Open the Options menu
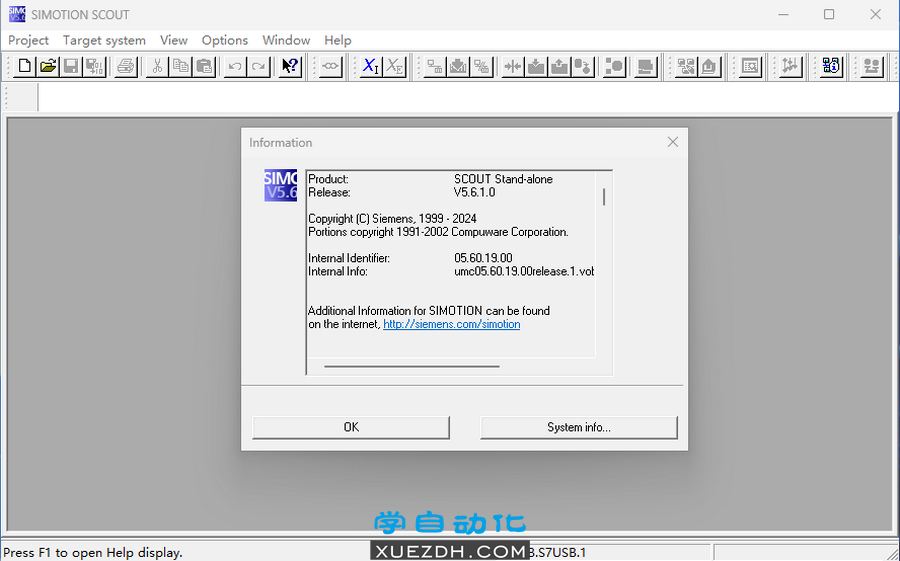This screenshot has width=900, height=561. pos(224,40)
